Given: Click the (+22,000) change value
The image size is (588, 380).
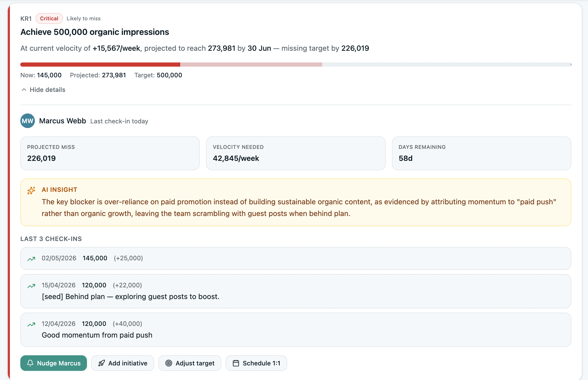Looking at the screenshot, I should point(127,285).
